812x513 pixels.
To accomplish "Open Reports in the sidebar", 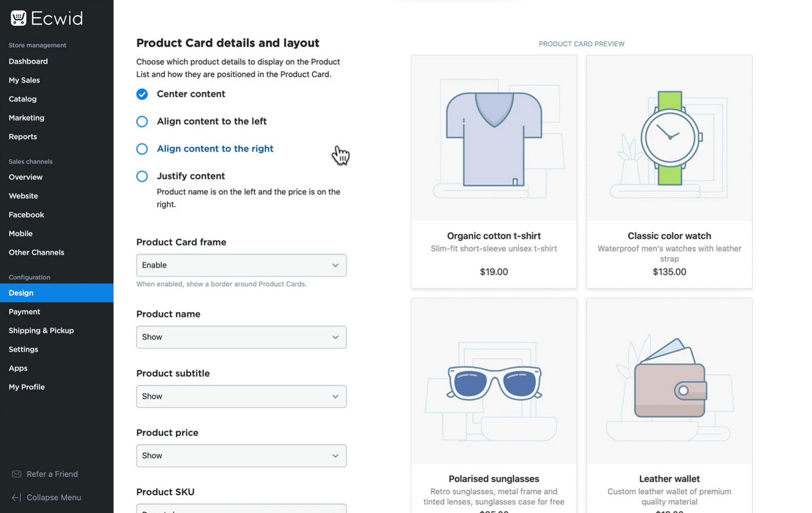I will (x=23, y=137).
